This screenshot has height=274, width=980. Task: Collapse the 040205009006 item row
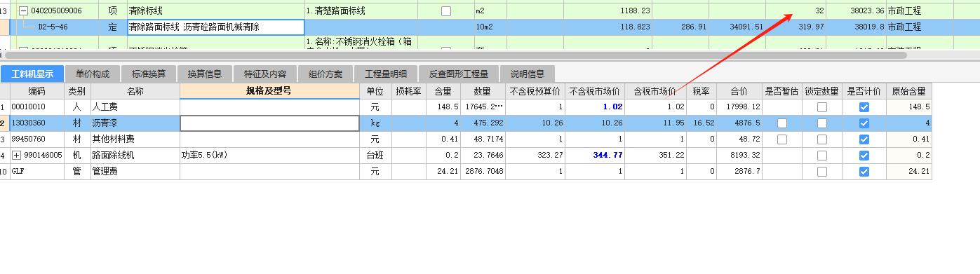(x=23, y=11)
